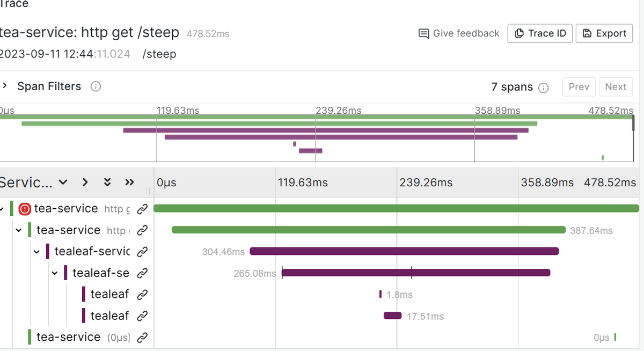Click the red error icon on the root tea-service span
Screen dimensions: 644x351
point(25,209)
